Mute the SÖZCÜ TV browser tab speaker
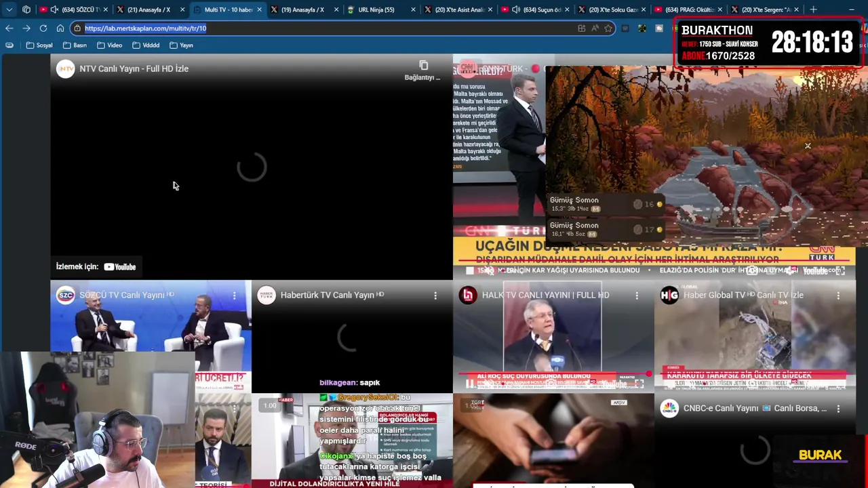Screen dimensions: 868x488 (x=53, y=9)
